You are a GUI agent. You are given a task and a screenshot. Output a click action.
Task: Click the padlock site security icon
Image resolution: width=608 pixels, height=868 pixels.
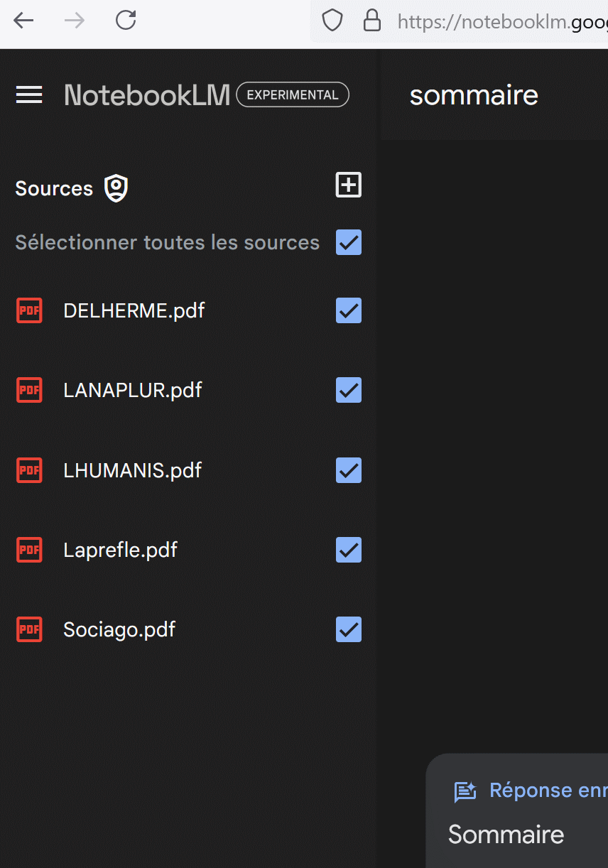click(372, 21)
